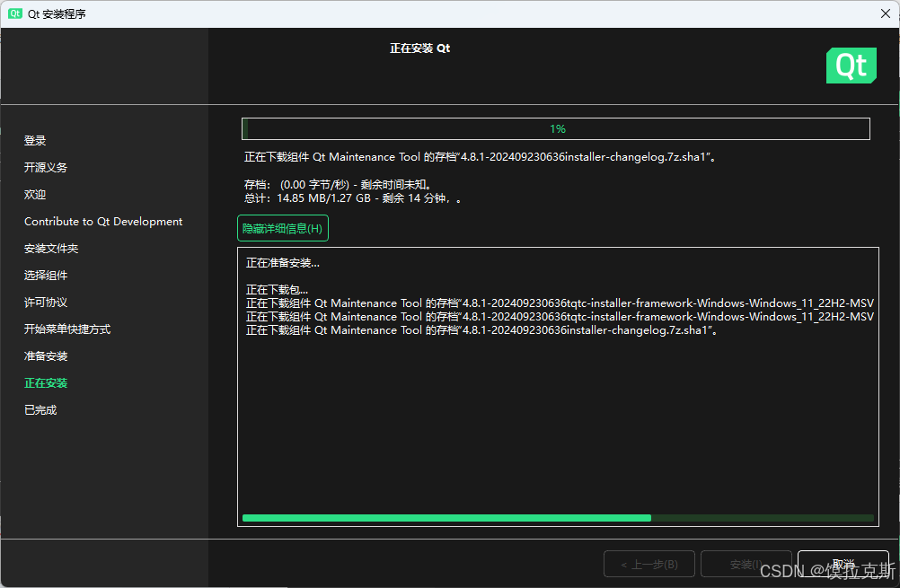Click the disabled 安装(I) install button
Screen dimensions: 900x588
746,564
